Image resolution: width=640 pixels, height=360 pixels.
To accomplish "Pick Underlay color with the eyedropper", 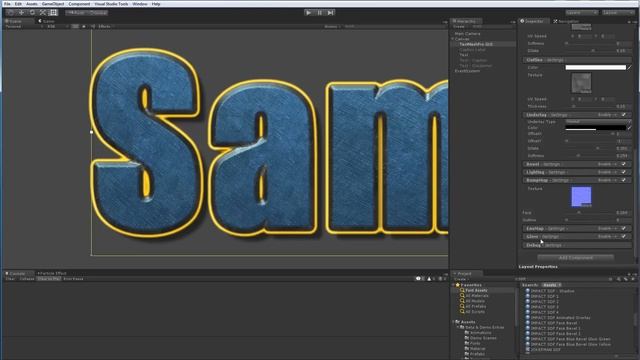I will coord(629,128).
